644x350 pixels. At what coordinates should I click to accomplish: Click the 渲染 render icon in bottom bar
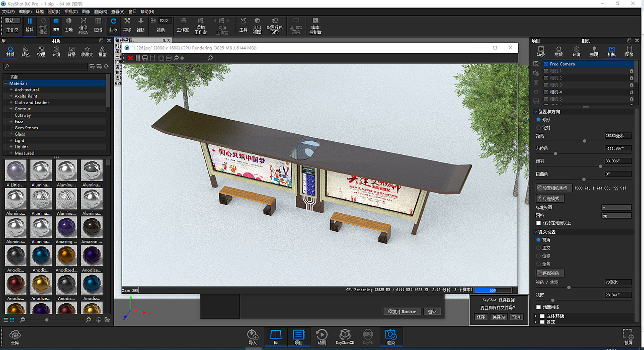[x=391, y=336]
